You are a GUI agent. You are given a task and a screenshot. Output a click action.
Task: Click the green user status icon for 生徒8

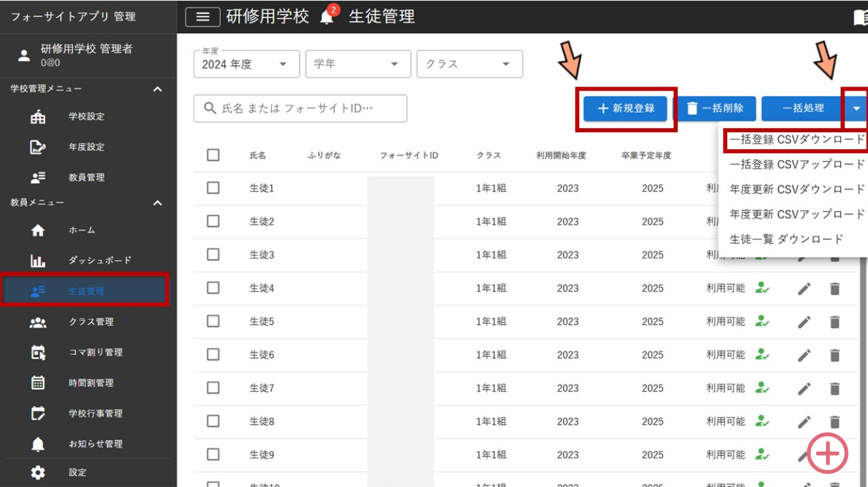[x=762, y=421]
